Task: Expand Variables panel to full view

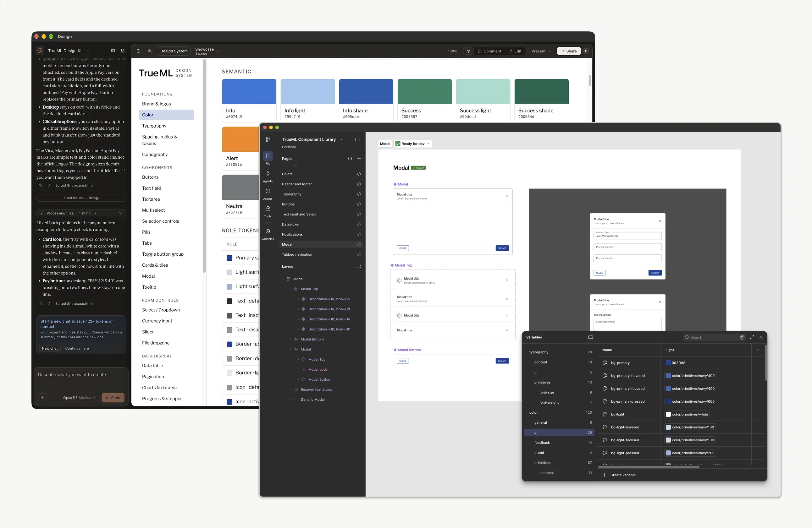Action: pos(752,337)
